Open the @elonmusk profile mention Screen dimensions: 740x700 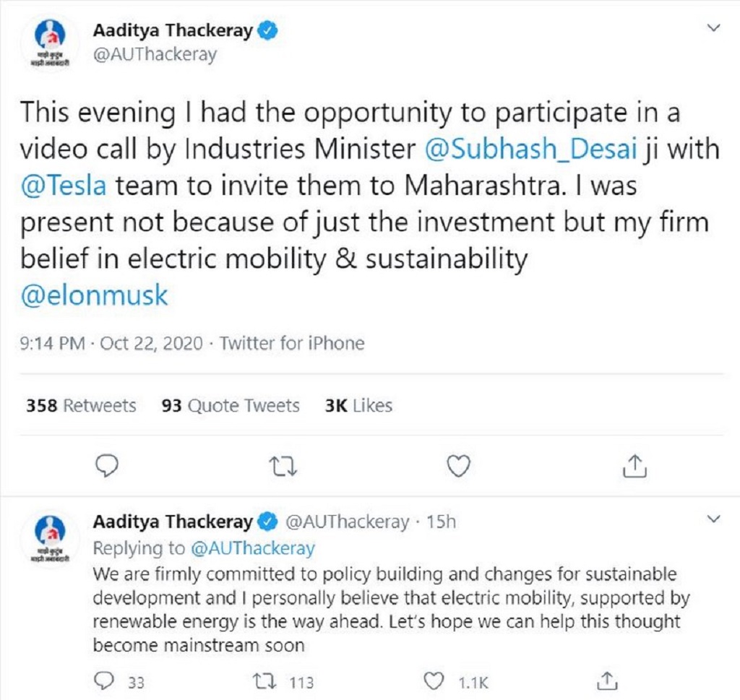[x=94, y=295]
